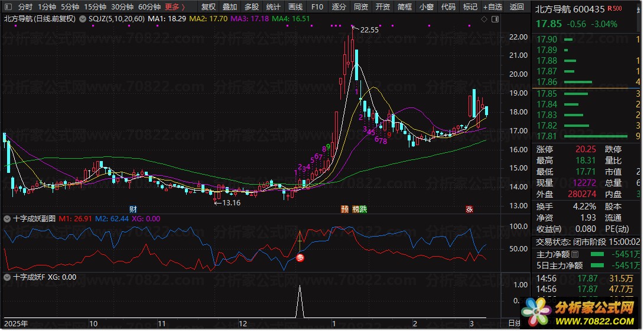Screen dimensions: 644x331
Task: Click the 财 event marker on chart
Action: point(133,209)
